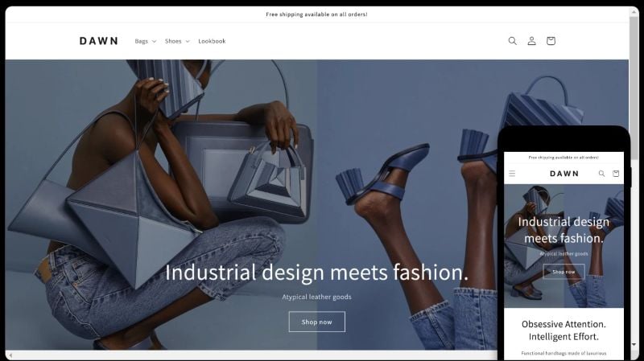Open the Lookbook menu item
This screenshot has width=644, height=361.
(212, 41)
